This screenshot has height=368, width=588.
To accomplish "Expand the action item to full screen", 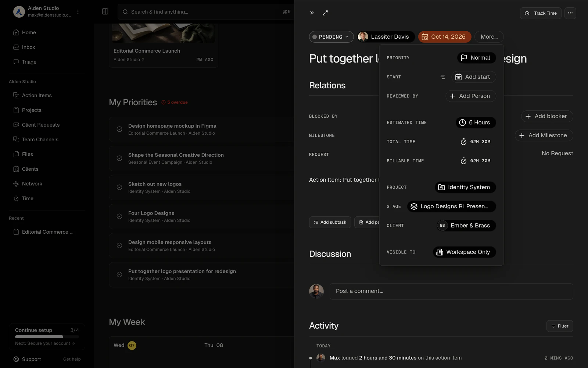I will (x=325, y=13).
